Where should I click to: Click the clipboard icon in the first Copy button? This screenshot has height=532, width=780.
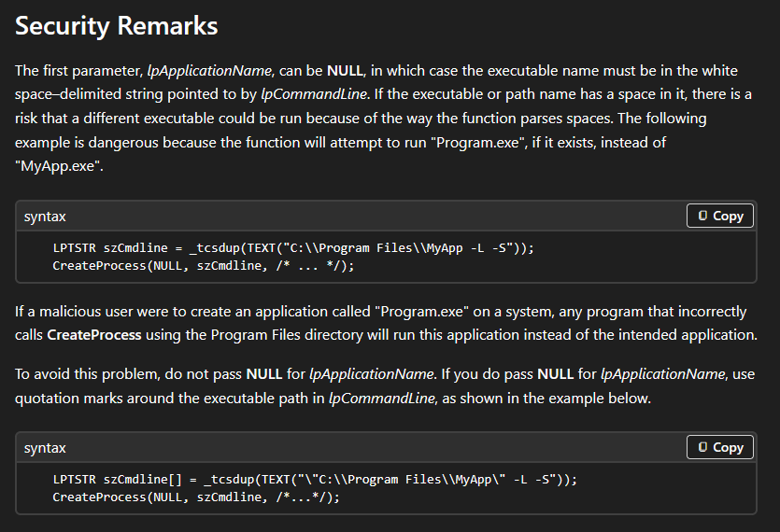point(702,216)
